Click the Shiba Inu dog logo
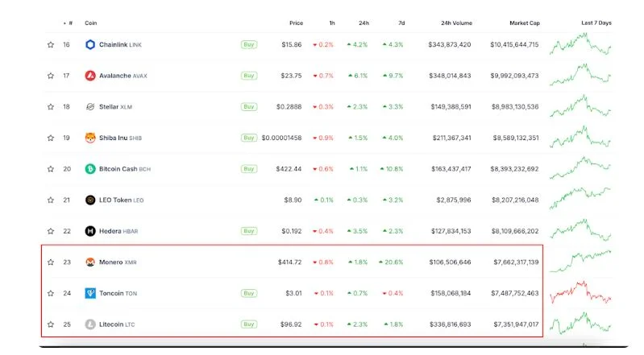This screenshot has height=355, width=644. click(x=90, y=138)
